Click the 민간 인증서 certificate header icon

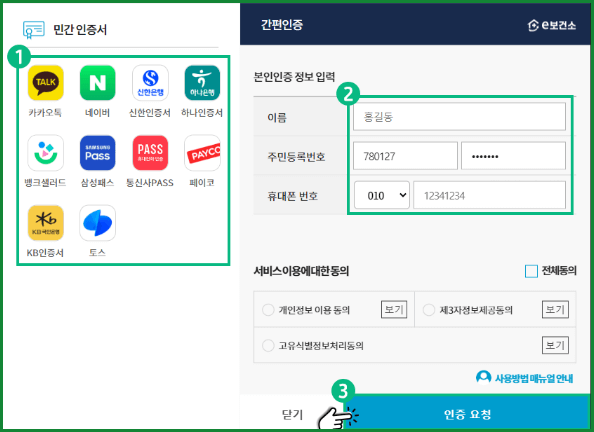point(34,30)
